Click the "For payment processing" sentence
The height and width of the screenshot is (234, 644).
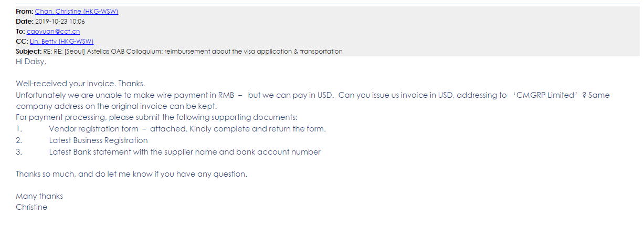click(x=156, y=117)
